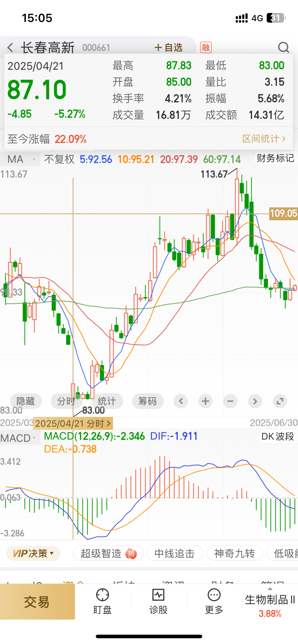Open VIP决策 dropdown menu
This screenshot has width=298, height=644.
point(33,553)
